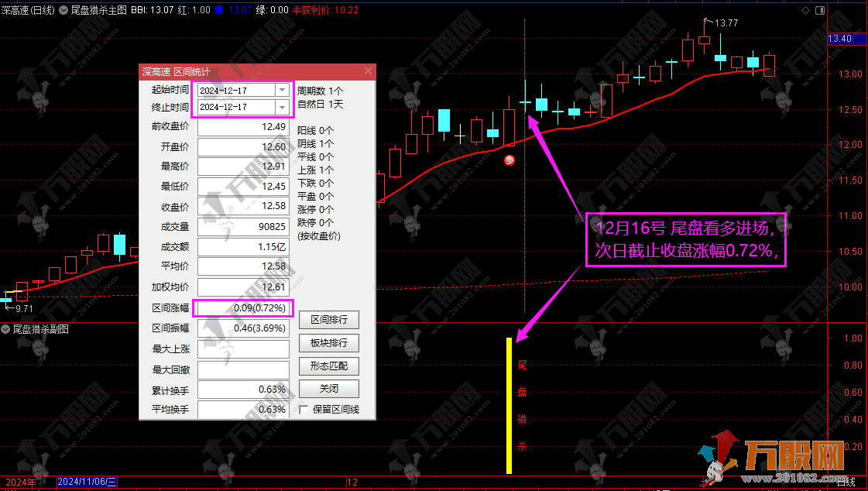Click the 形态匹配 button

329,366
